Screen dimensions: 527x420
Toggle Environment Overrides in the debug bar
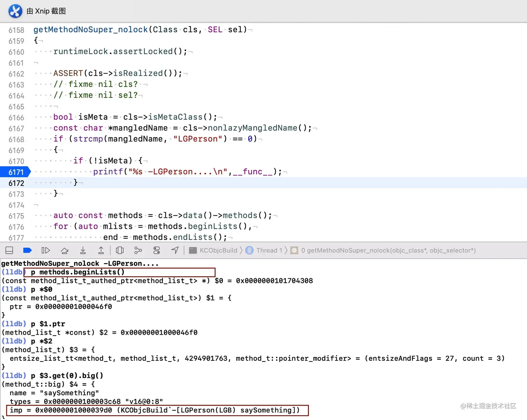[156, 250]
